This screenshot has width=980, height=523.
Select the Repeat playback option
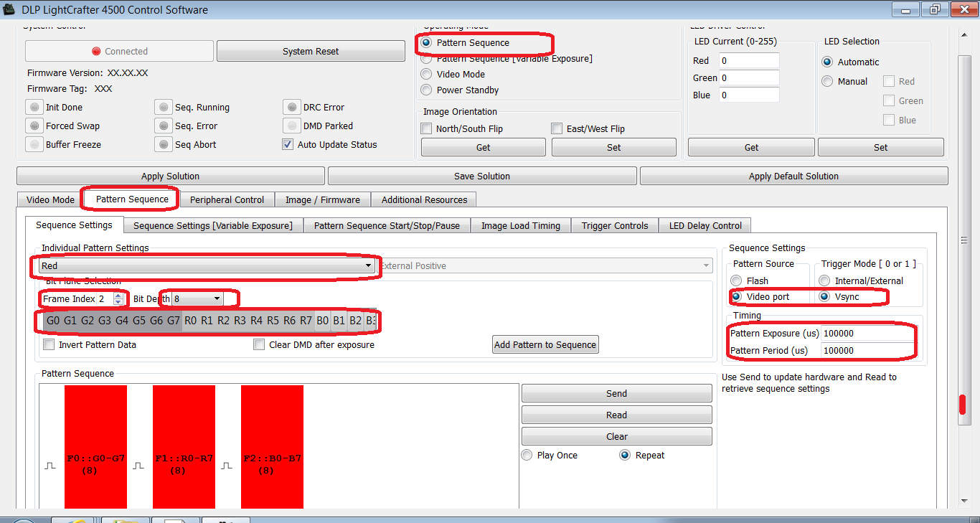point(625,456)
